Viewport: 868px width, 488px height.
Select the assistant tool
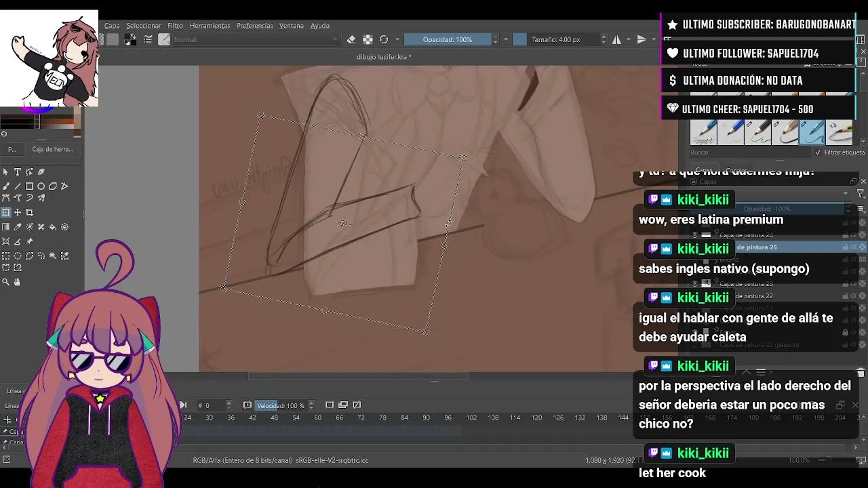6,241
